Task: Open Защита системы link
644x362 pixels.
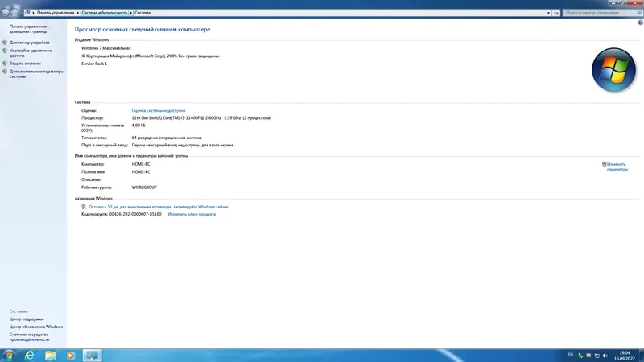Action: pyautogui.click(x=25, y=64)
